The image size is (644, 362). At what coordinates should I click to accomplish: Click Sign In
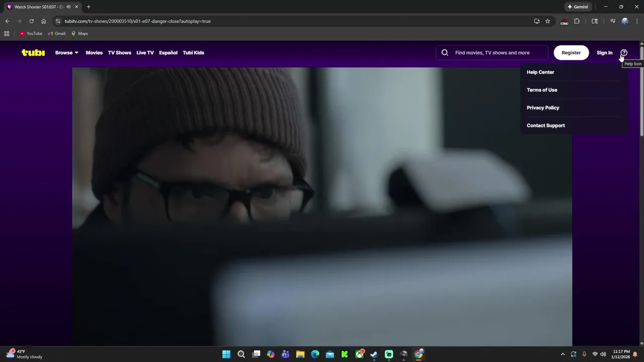click(x=604, y=52)
